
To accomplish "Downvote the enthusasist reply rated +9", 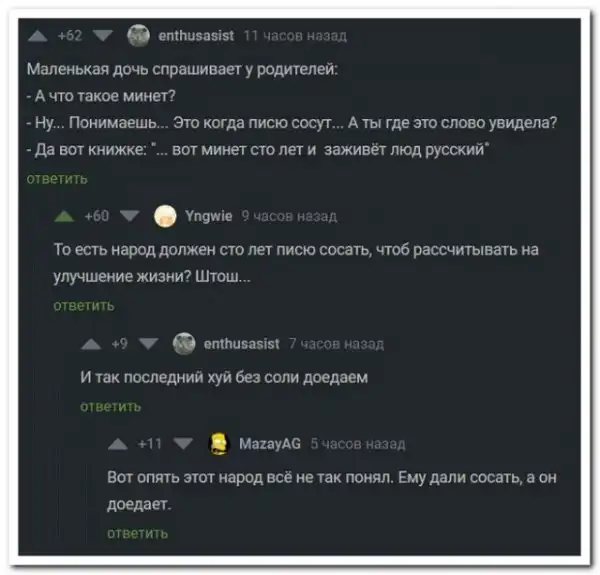I will coord(148,344).
